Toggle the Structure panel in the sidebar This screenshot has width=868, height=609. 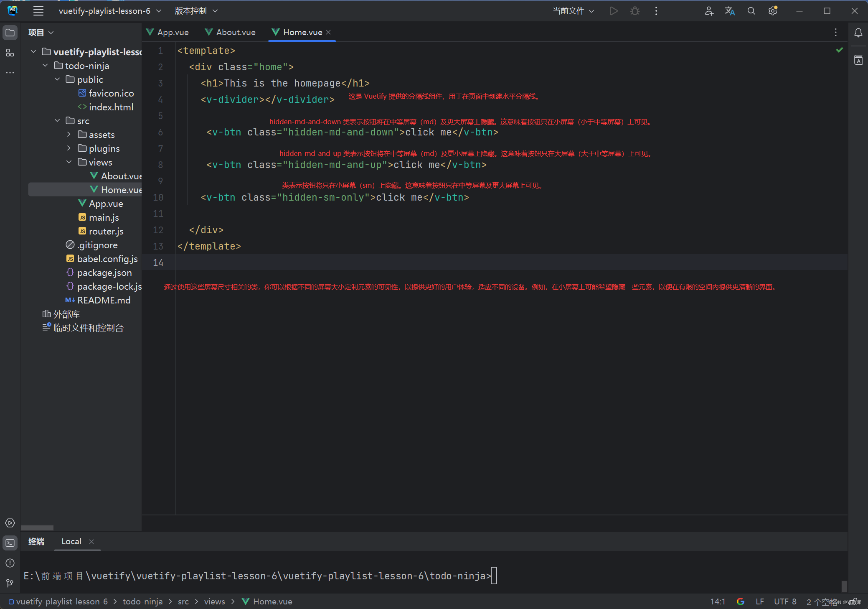click(10, 54)
